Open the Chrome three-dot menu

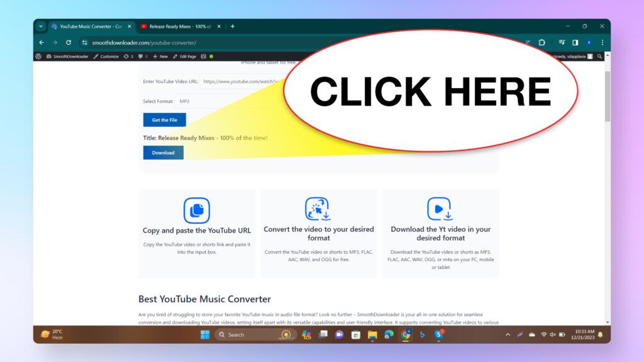tap(602, 42)
